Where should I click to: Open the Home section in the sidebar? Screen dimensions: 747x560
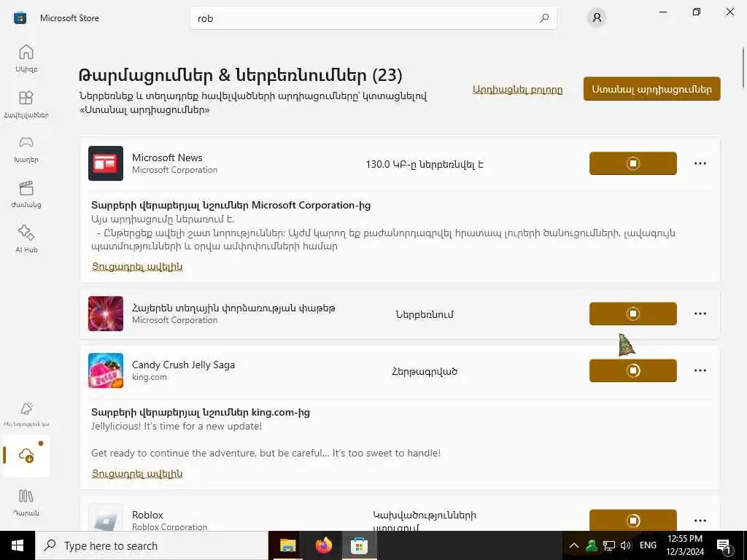tap(26, 58)
